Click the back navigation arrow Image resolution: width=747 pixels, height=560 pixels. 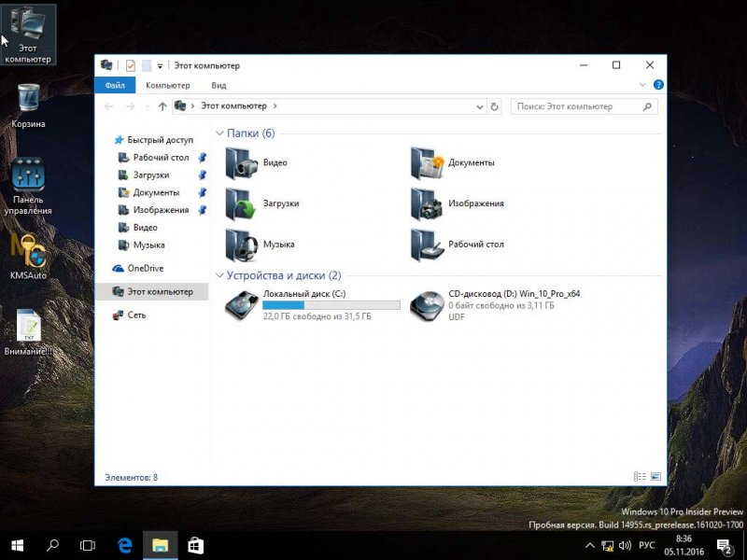[x=108, y=106]
